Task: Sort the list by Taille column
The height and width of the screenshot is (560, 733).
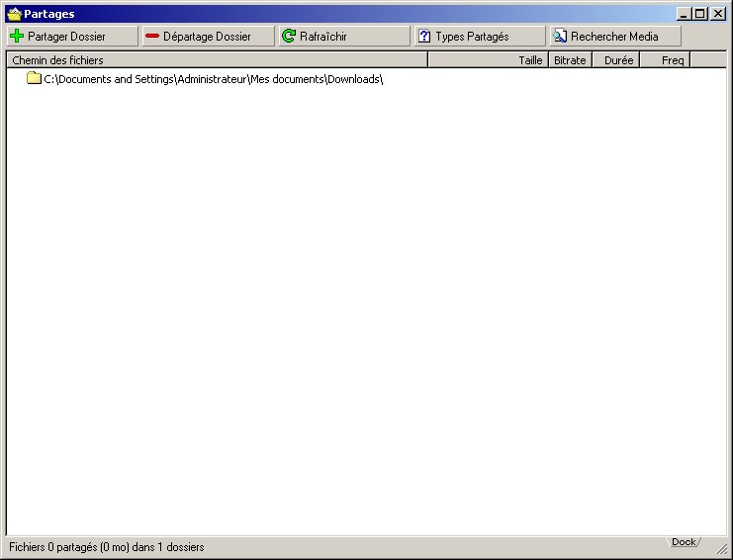Action: [488, 60]
